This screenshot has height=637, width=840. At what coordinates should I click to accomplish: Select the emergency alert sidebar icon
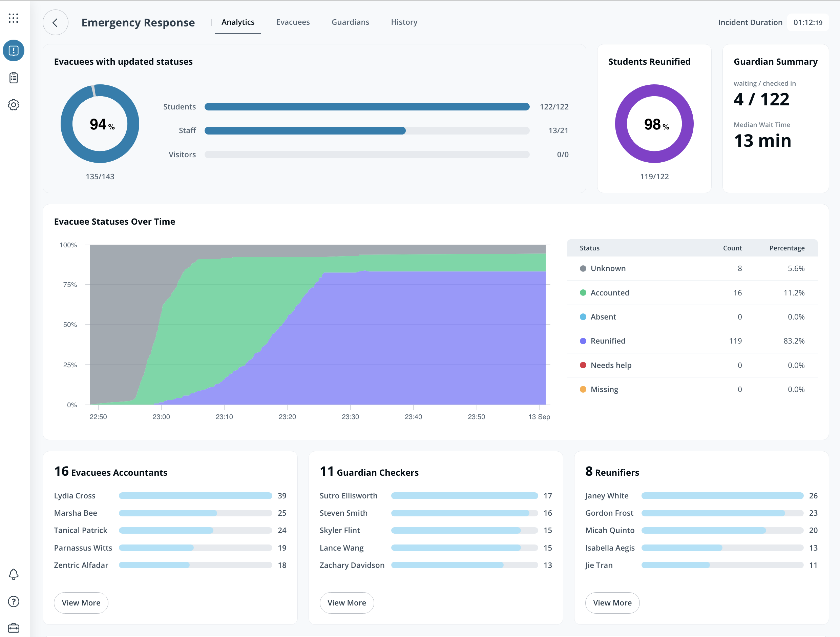pyautogui.click(x=13, y=50)
